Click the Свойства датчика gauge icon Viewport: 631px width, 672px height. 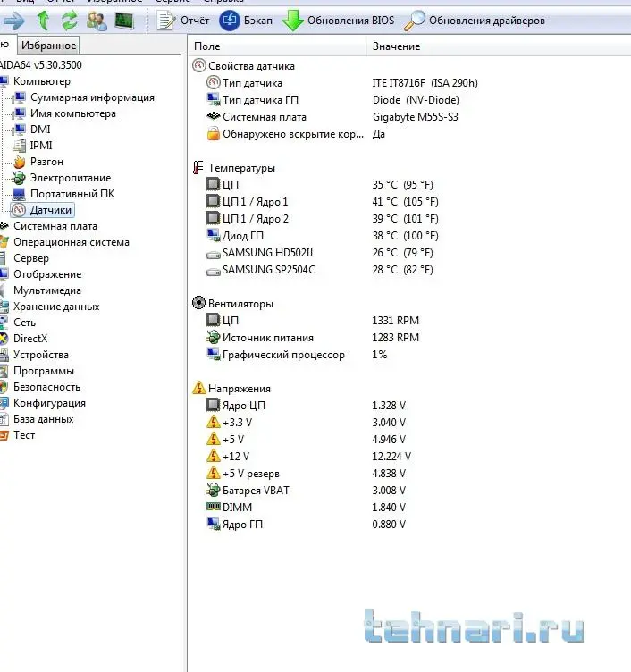(x=199, y=65)
